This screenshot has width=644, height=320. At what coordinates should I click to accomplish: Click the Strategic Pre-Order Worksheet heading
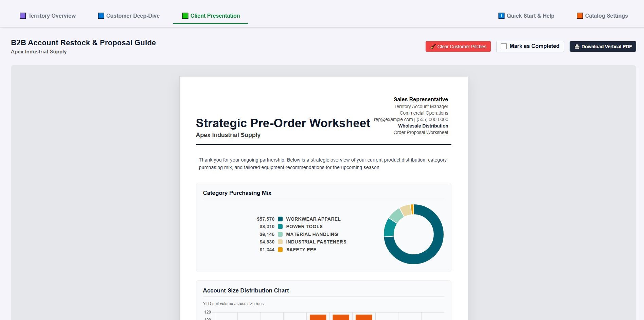pos(283,123)
